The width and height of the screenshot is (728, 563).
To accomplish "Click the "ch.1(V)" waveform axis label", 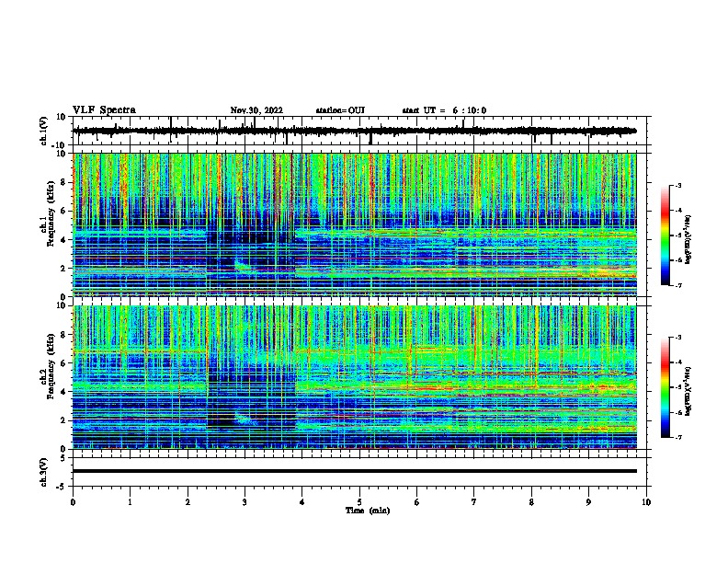I will pyautogui.click(x=44, y=131).
